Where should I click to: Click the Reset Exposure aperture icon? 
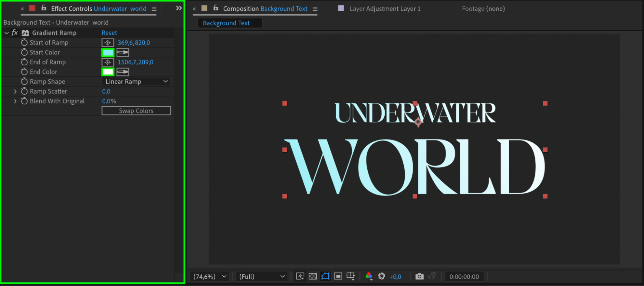381,276
